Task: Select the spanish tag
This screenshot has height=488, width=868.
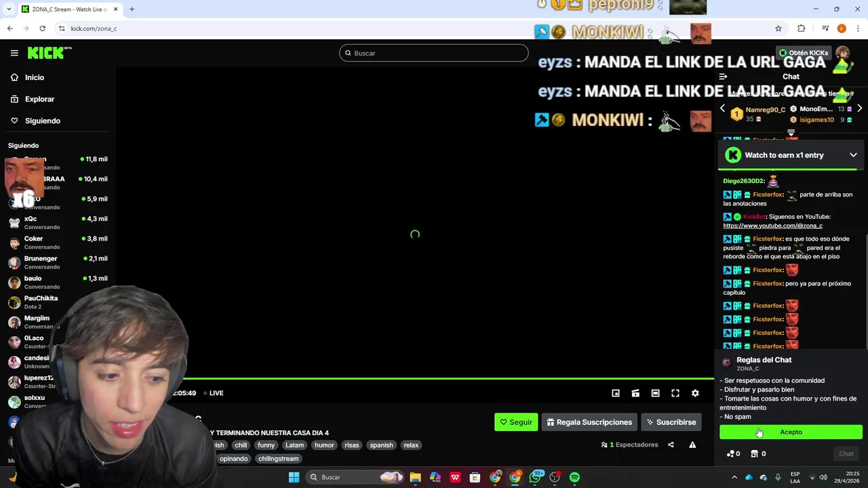Action: pos(381,445)
